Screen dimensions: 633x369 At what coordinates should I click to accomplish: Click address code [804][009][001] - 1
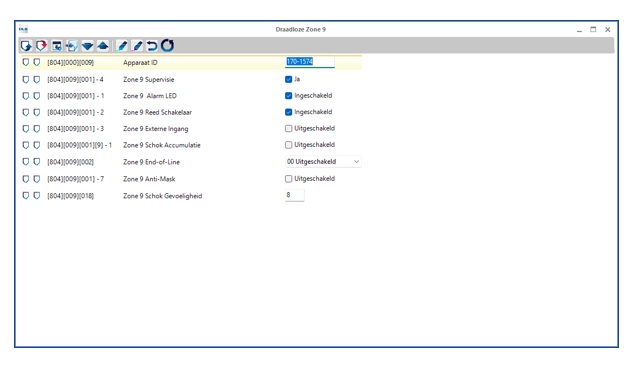click(75, 96)
